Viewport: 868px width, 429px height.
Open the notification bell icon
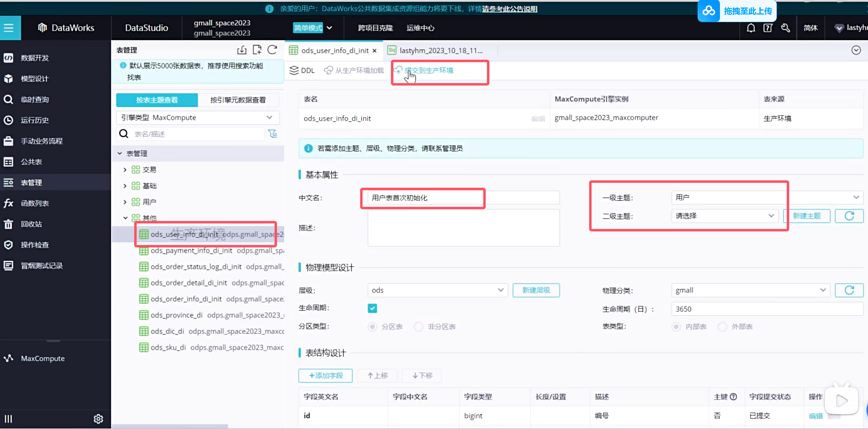(x=751, y=28)
